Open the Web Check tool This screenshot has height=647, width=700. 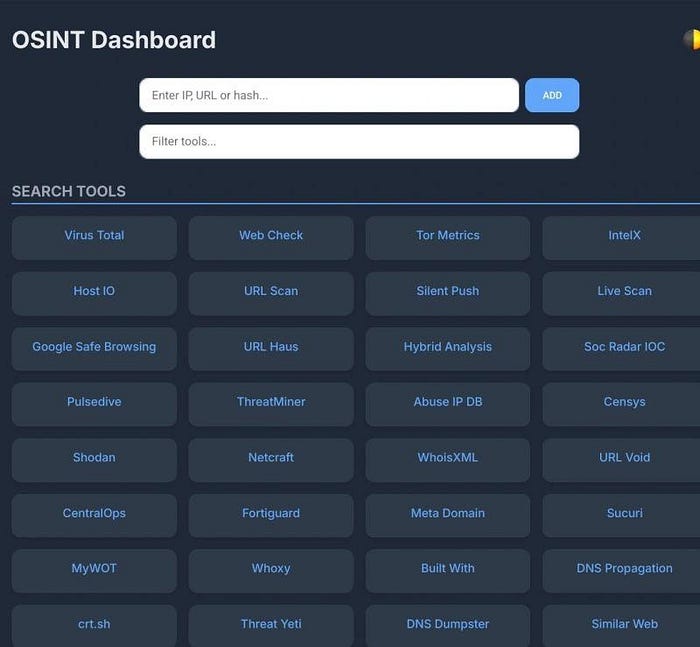[x=271, y=238]
